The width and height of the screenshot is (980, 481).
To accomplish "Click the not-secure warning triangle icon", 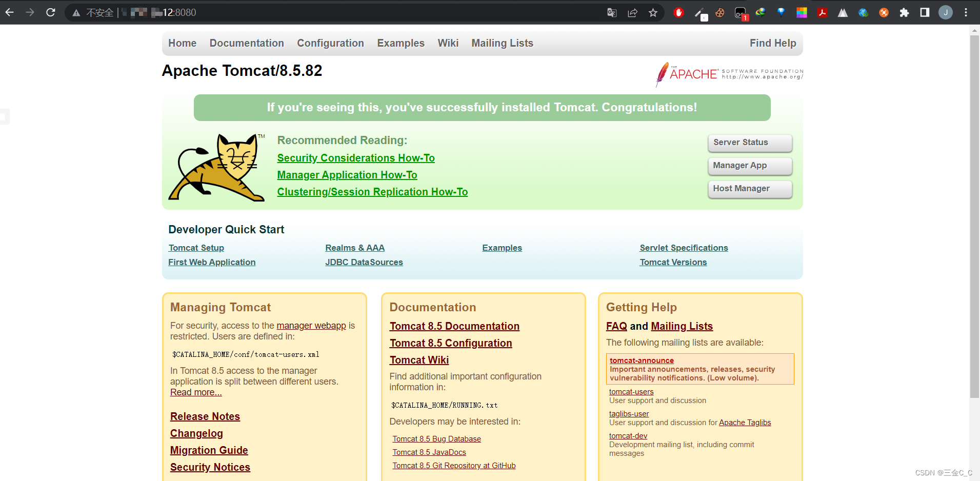I will point(76,13).
